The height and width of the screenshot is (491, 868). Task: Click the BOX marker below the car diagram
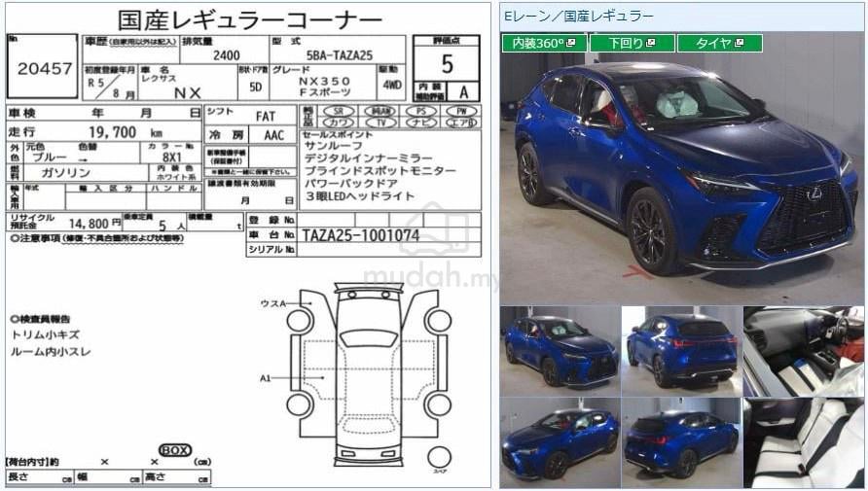coord(175,450)
